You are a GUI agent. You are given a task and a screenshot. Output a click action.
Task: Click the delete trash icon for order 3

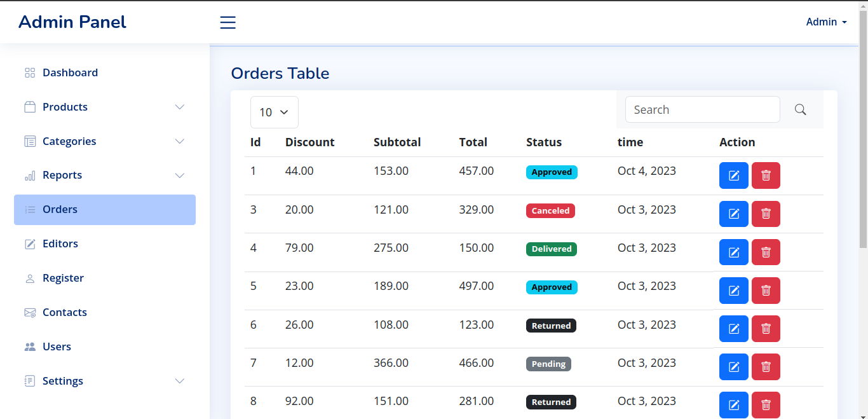click(x=766, y=214)
